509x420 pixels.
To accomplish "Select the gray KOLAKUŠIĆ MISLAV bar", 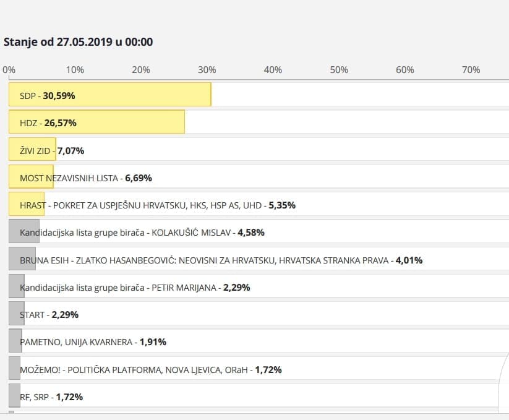I will [24, 231].
